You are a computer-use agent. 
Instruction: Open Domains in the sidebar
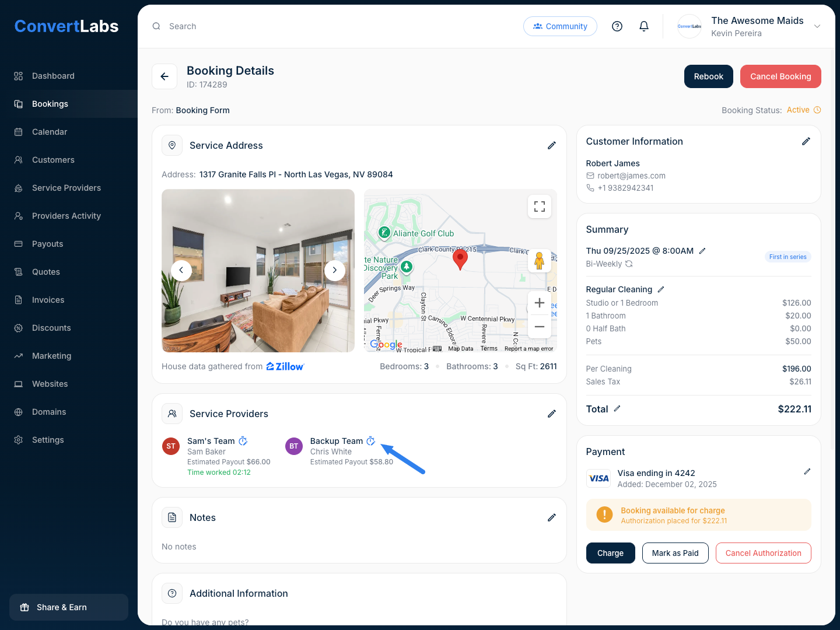point(69,412)
